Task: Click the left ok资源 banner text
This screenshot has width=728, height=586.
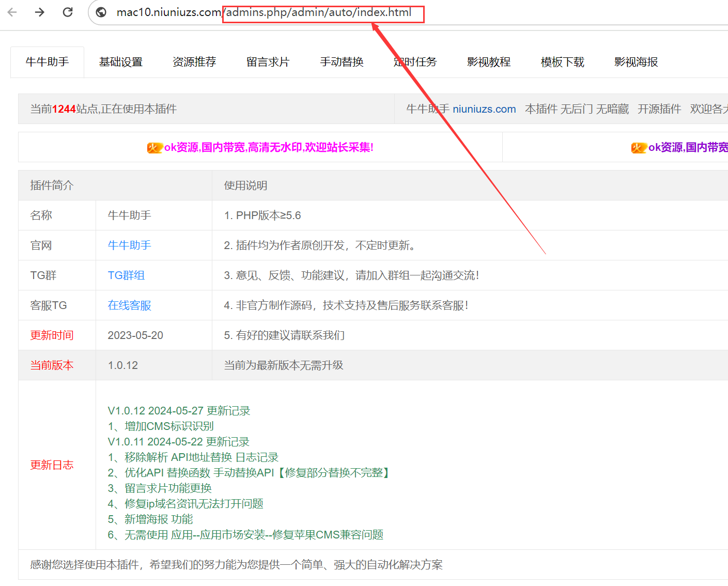Action: [269, 147]
